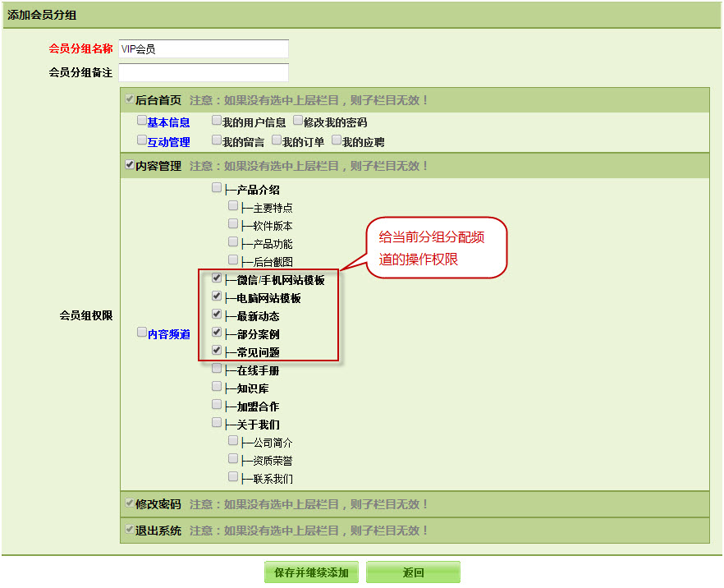The image size is (724, 588).
Task: Check the 在线手册 checkbox
Action: tap(217, 369)
